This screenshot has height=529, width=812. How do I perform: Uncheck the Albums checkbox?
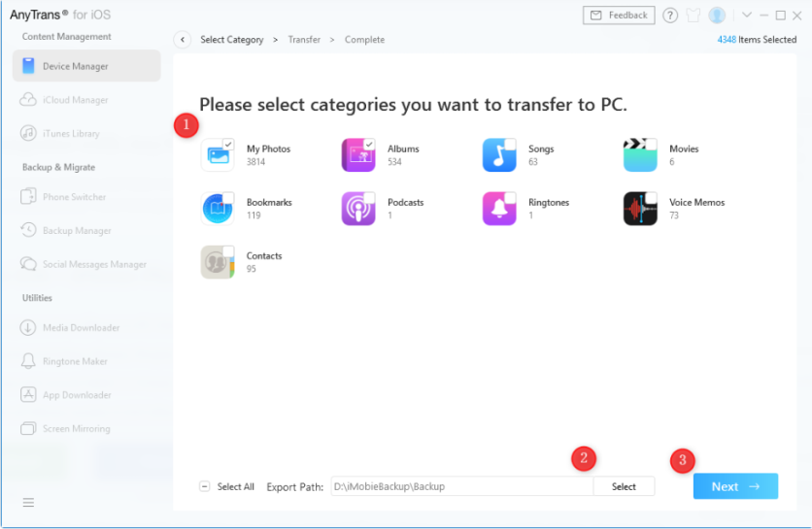click(369, 145)
